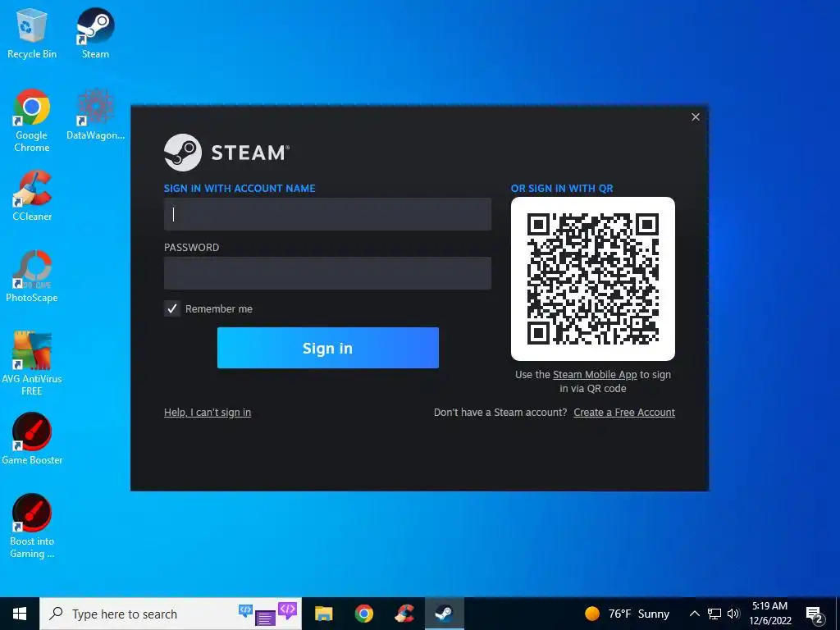The image size is (840, 630).
Task: Select the CCleaner desktop shortcut
Action: click(x=32, y=195)
